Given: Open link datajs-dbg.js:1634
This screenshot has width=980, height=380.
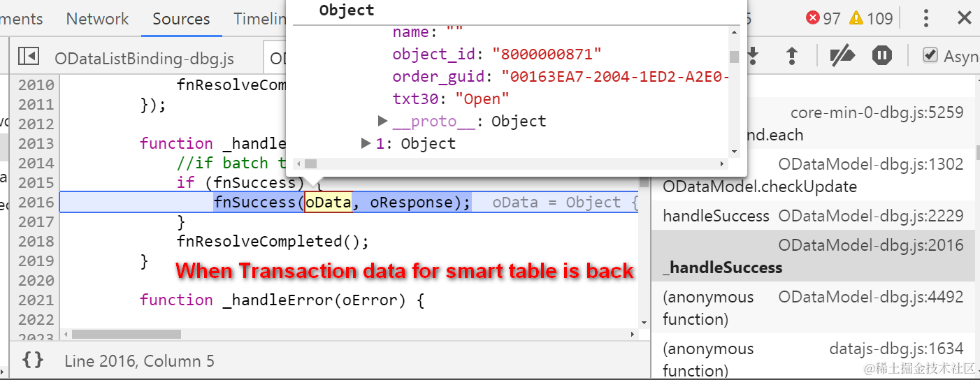Looking at the screenshot, I should (896, 349).
